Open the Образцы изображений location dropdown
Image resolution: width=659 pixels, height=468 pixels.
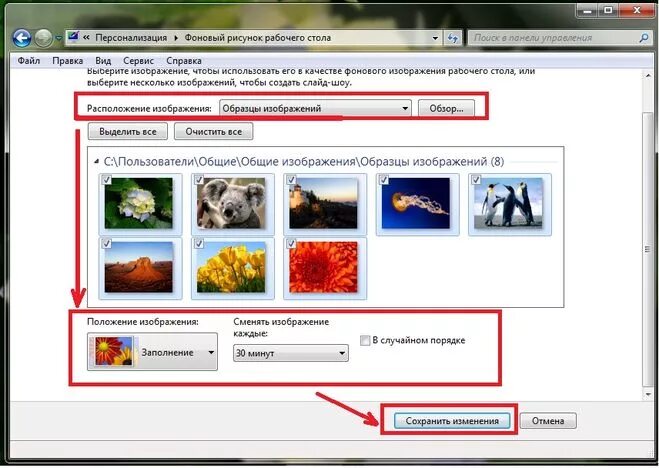(x=315, y=108)
